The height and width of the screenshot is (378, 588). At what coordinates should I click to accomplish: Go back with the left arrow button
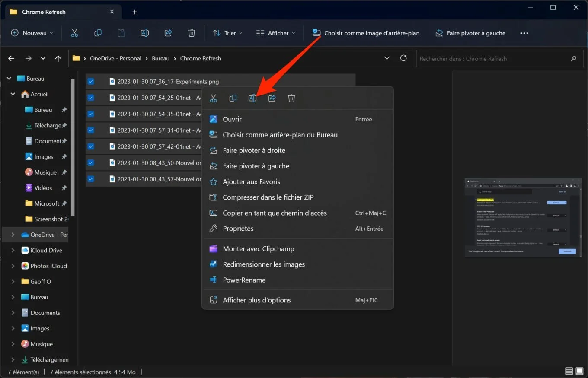coord(11,58)
